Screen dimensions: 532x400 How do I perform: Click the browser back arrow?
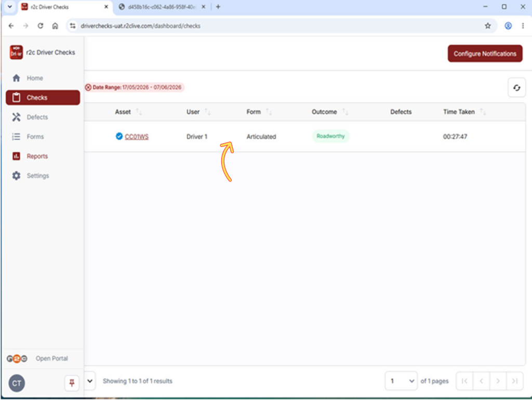[11, 26]
